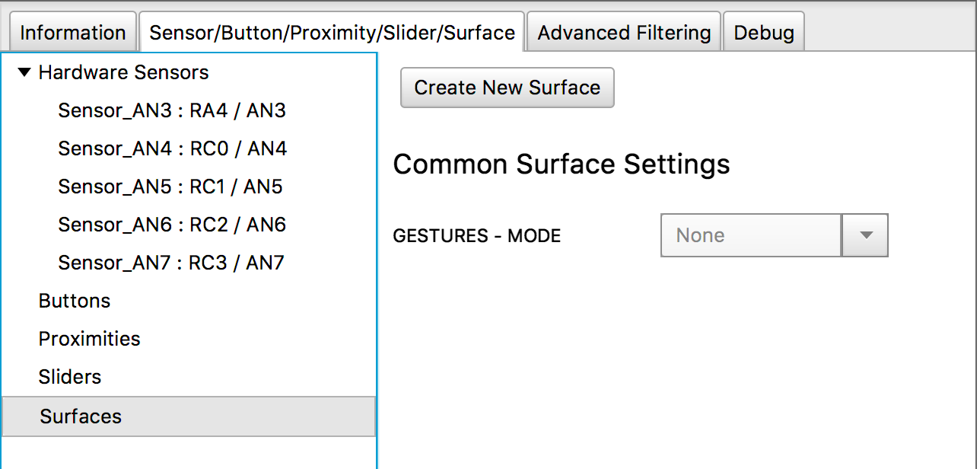Select the Sensor/Button/Proximity/Slider/Surface tab
The height and width of the screenshot is (469, 980).
(x=331, y=32)
